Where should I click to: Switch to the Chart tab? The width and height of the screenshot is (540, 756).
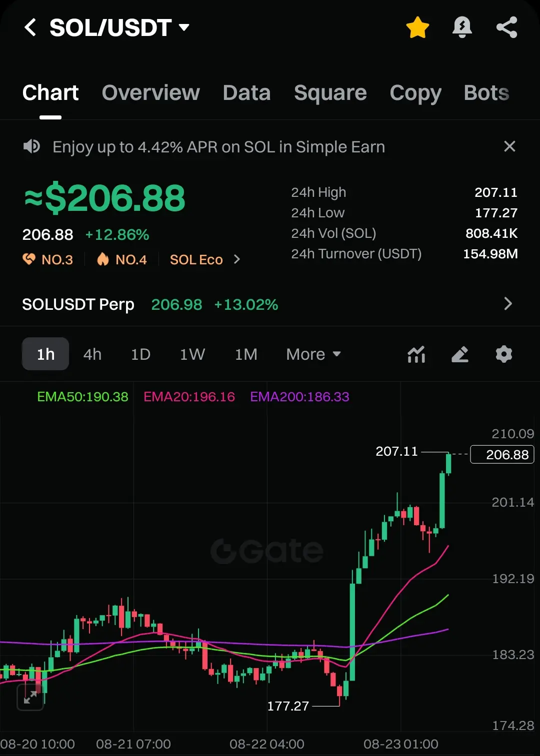(50, 93)
